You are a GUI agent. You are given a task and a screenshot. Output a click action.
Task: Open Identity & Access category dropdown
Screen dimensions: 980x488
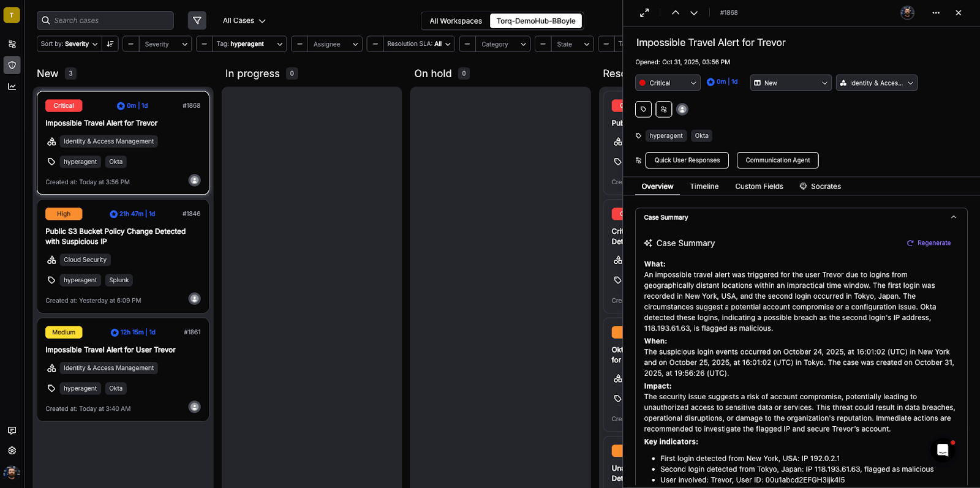876,83
